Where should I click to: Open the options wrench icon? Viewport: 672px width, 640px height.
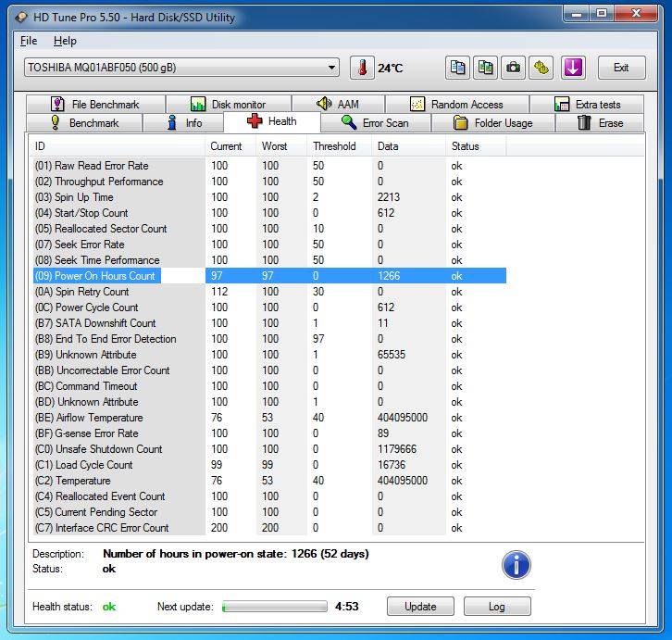pos(541,68)
